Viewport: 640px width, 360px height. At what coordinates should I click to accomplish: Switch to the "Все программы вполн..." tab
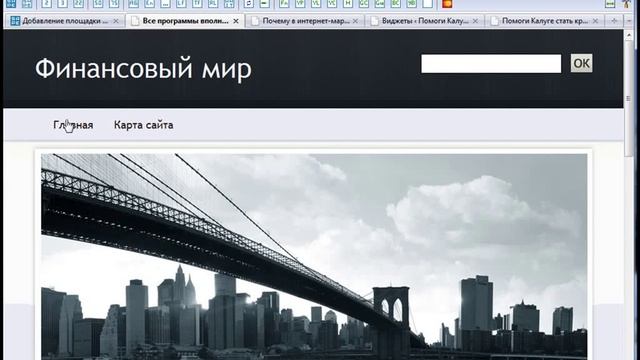click(x=186, y=21)
